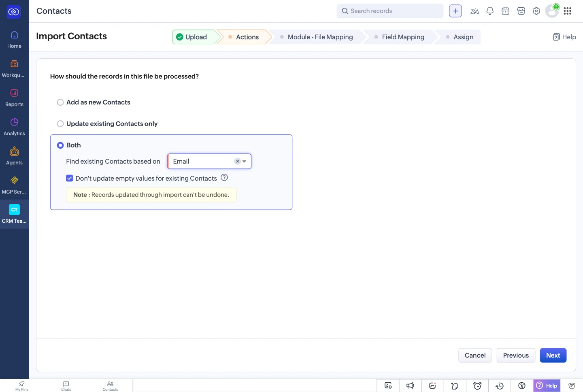
Task: Open Analytics in the sidebar
Action: coord(14,127)
